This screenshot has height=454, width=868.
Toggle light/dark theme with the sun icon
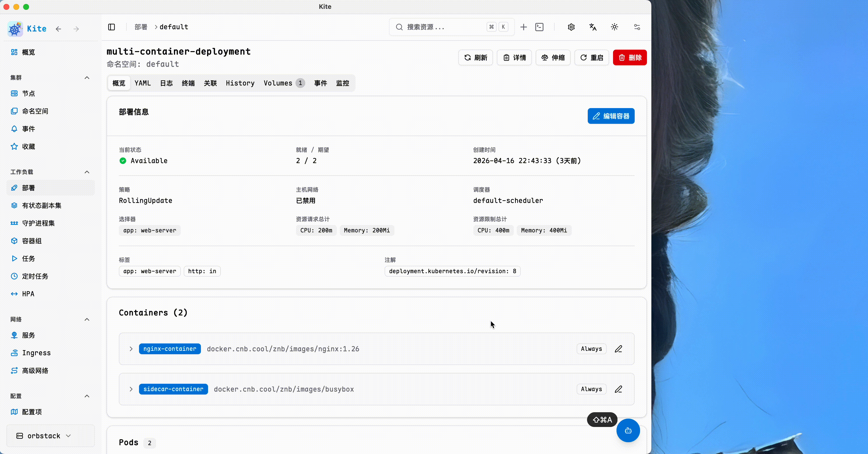614,27
